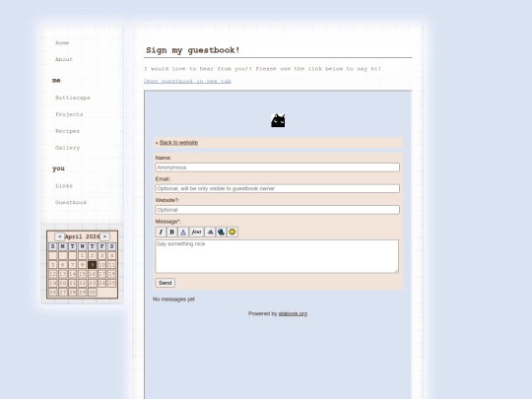Select day 20 in the calendar
532x399 pixels.
(62, 283)
